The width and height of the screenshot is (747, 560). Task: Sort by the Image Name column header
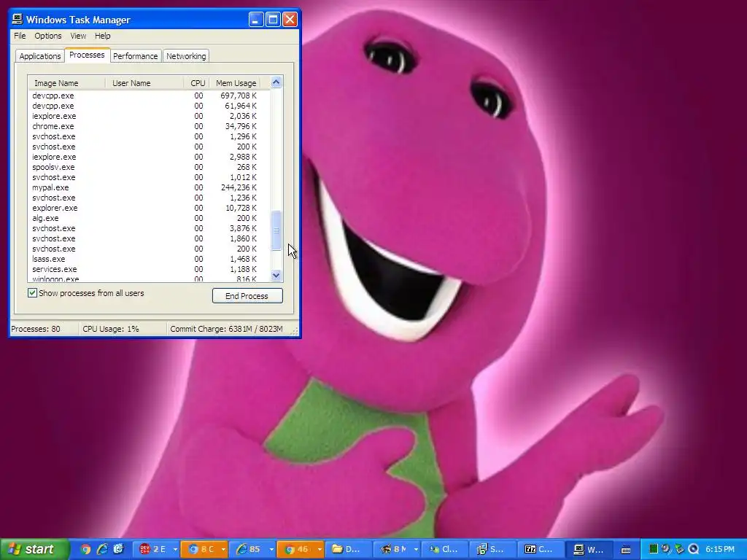(x=66, y=83)
